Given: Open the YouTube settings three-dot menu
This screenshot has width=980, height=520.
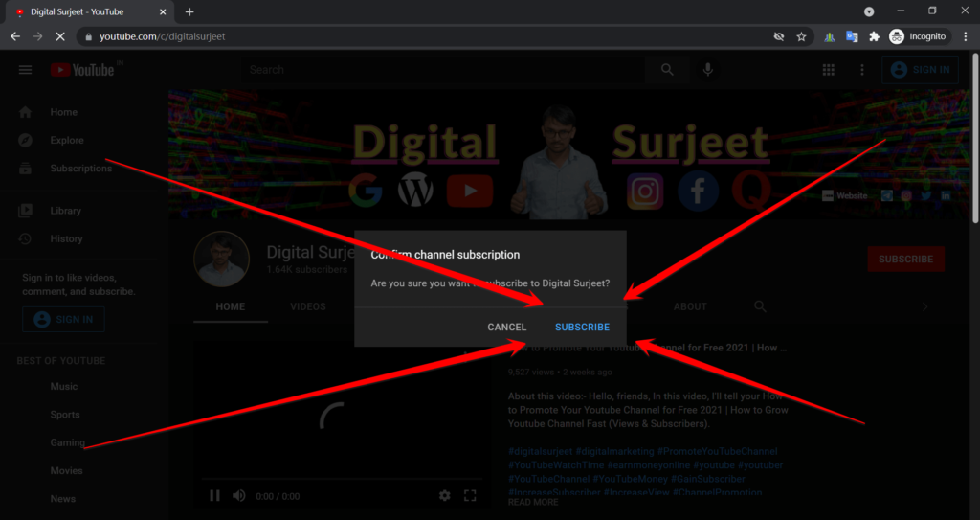Looking at the screenshot, I should tap(862, 70).
